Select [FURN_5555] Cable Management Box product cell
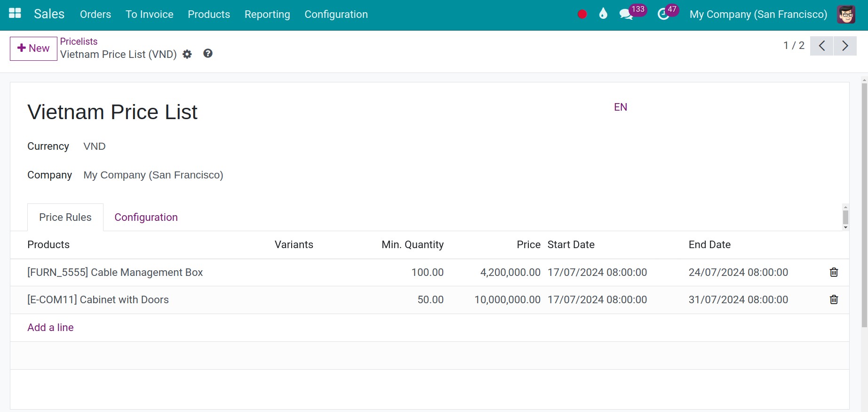Screen dimensions: 868x412 (x=115, y=272)
